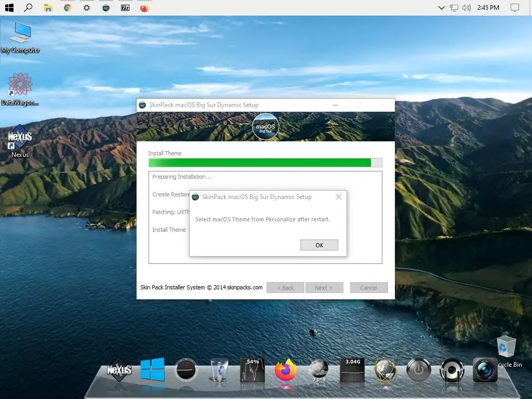Click the 'Install Theme' log entry
Screen dimensions: 532x399
(x=169, y=230)
